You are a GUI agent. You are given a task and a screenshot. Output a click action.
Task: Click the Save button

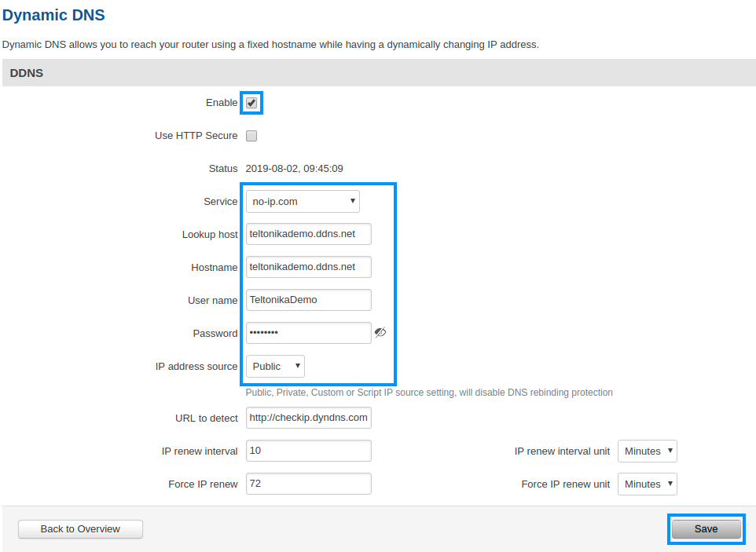(x=706, y=529)
